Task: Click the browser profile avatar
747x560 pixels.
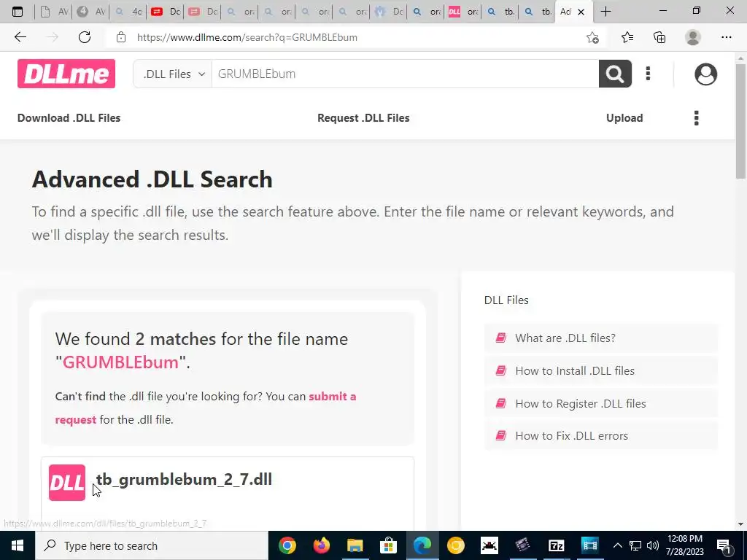Action: coord(693,37)
